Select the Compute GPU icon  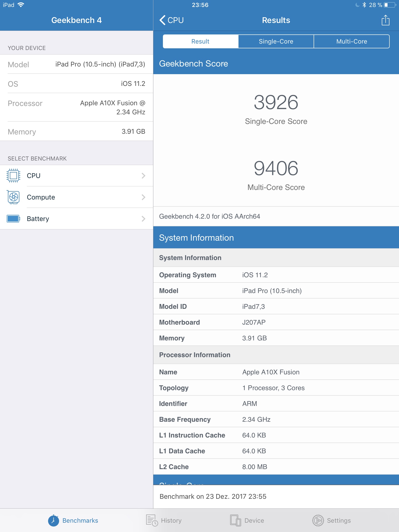point(13,197)
